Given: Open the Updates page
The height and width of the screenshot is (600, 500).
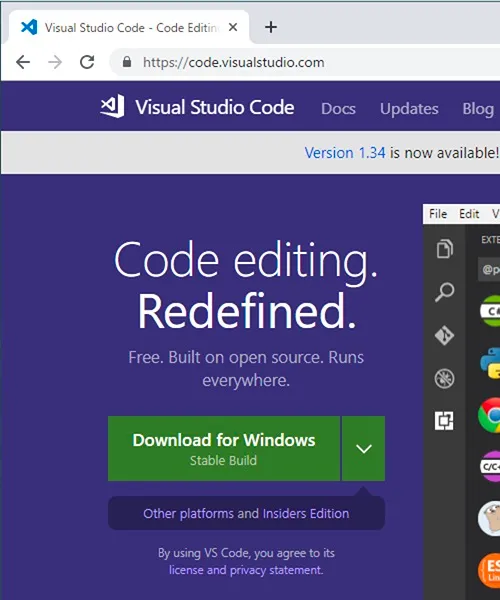Looking at the screenshot, I should coord(409,109).
